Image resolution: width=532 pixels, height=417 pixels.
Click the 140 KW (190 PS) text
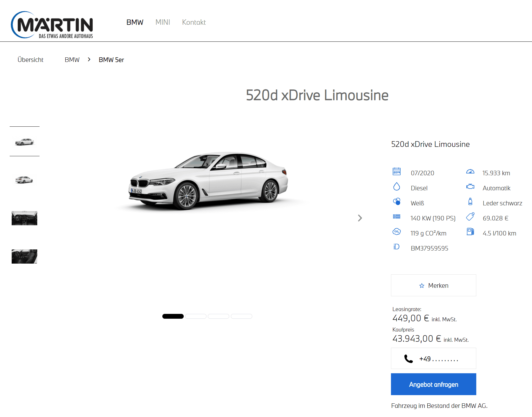[433, 218]
